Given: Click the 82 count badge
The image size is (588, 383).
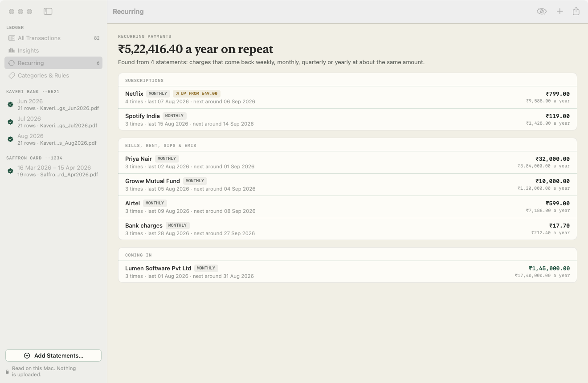Looking at the screenshot, I should 97,38.
